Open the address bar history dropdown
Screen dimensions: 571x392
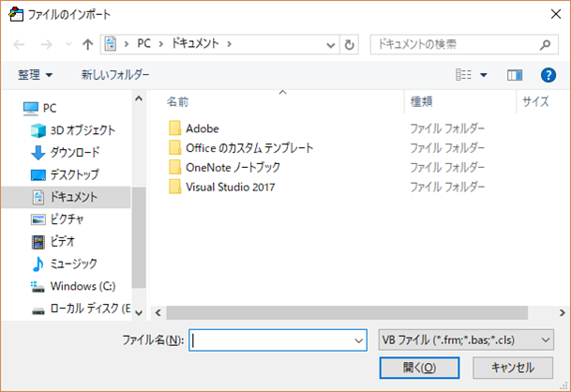(330, 45)
